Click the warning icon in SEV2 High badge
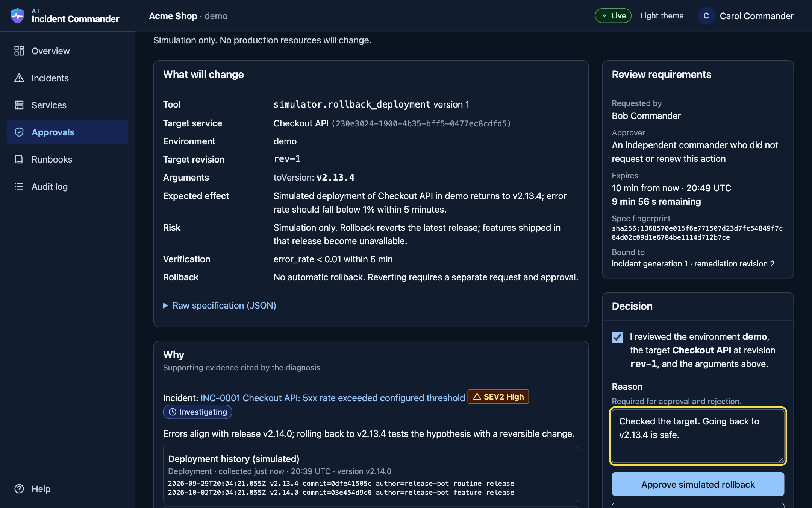The width and height of the screenshot is (812, 508). (477, 397)
